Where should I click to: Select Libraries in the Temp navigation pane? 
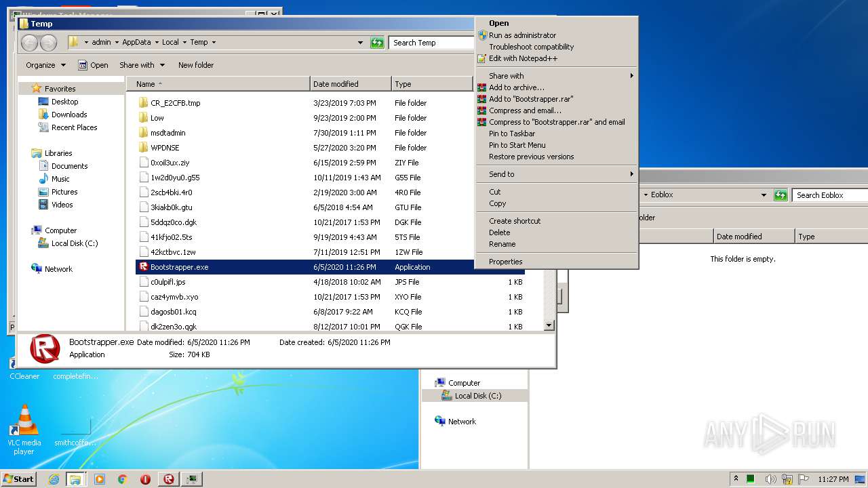pyautogui.click(x=58, y=153)
